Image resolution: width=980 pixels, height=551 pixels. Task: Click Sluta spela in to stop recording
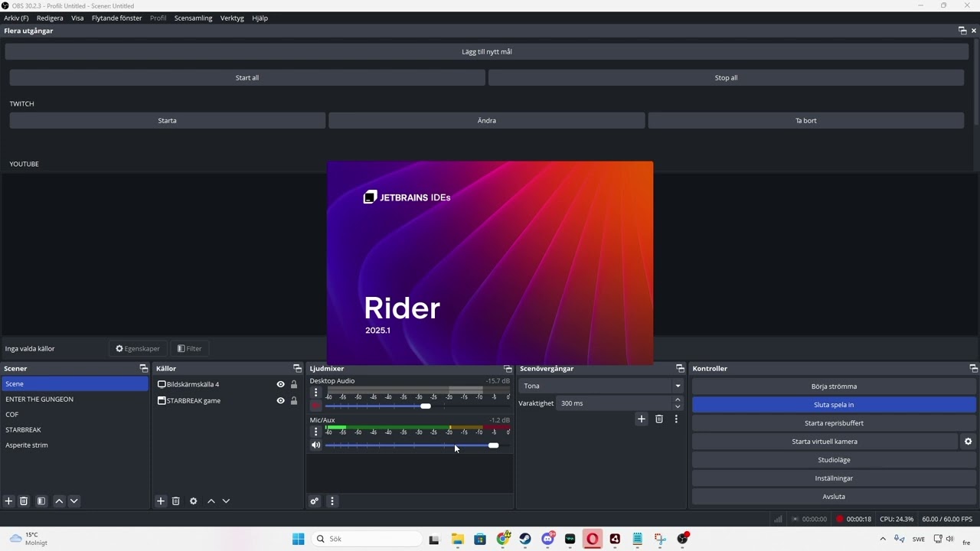(834, 405)
